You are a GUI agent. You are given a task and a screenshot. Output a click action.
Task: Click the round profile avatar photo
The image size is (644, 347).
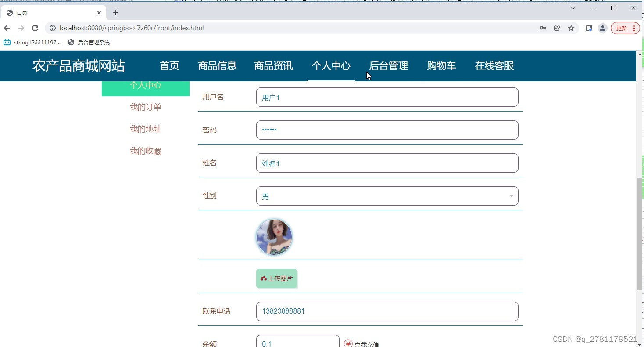tap(274, 237)
